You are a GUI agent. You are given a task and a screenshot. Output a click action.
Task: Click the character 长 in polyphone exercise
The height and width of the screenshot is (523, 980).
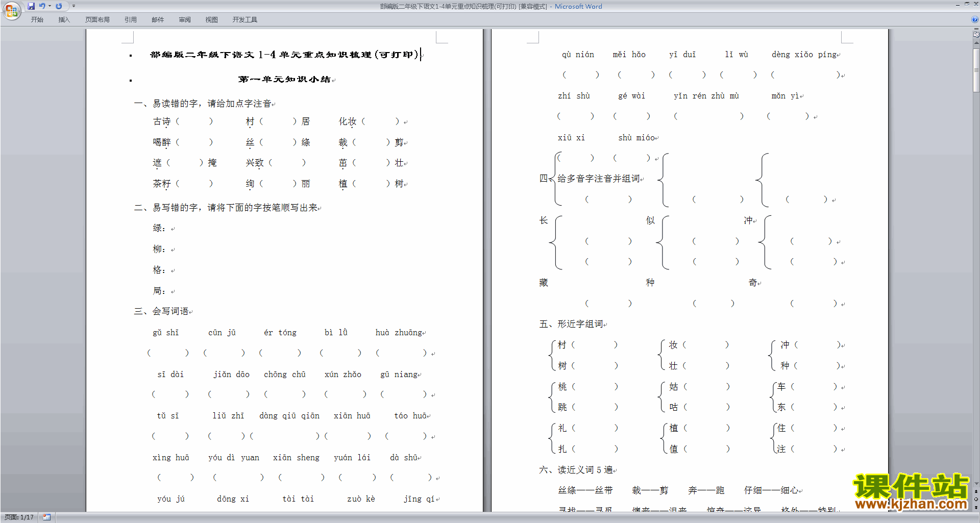click(544, 220)
